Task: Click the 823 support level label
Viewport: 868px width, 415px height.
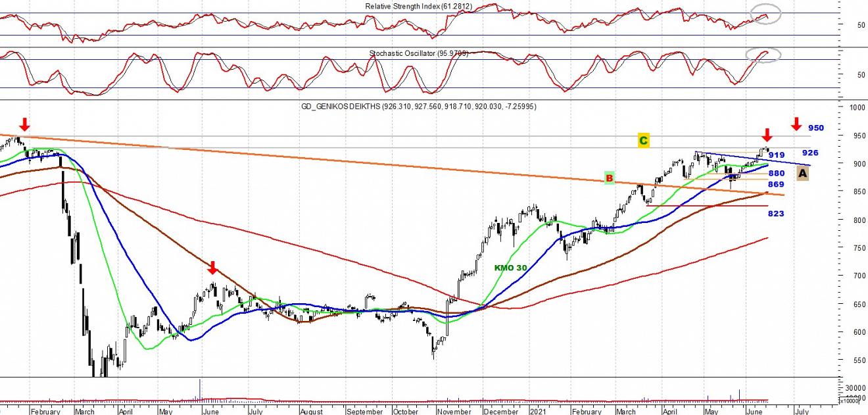Action: (x=776, y=214)
